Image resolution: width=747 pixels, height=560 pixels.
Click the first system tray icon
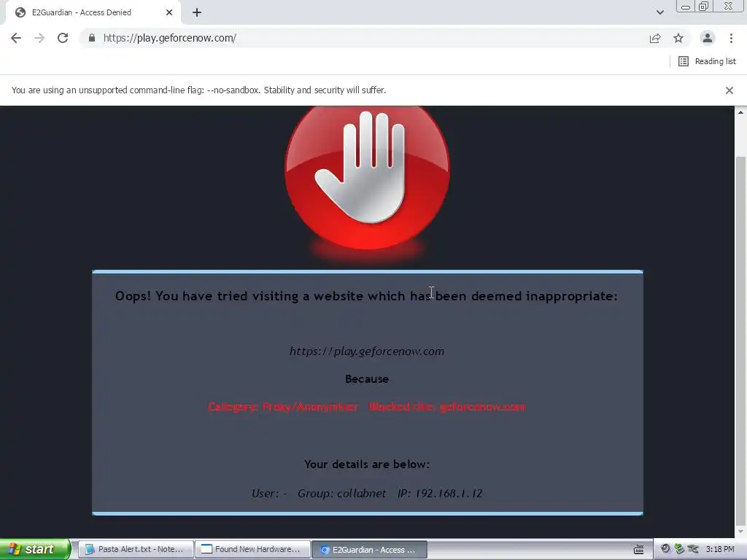(x=665, y=549)
